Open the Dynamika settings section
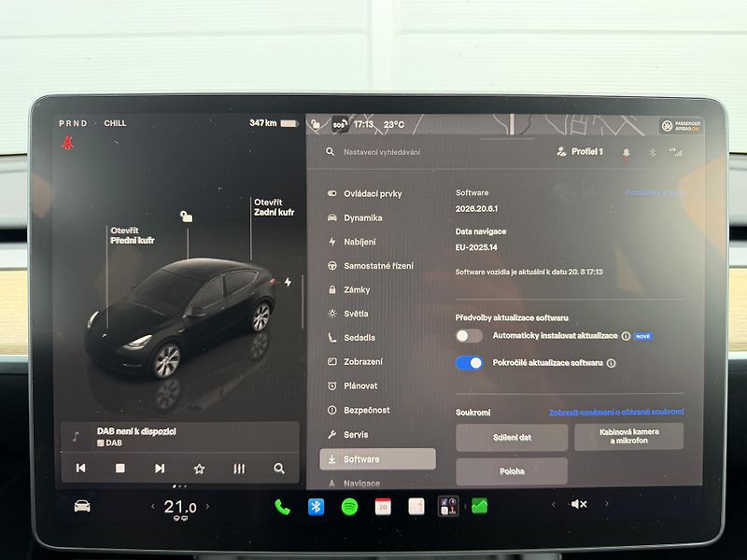747x560 pixels. (355, 217)
